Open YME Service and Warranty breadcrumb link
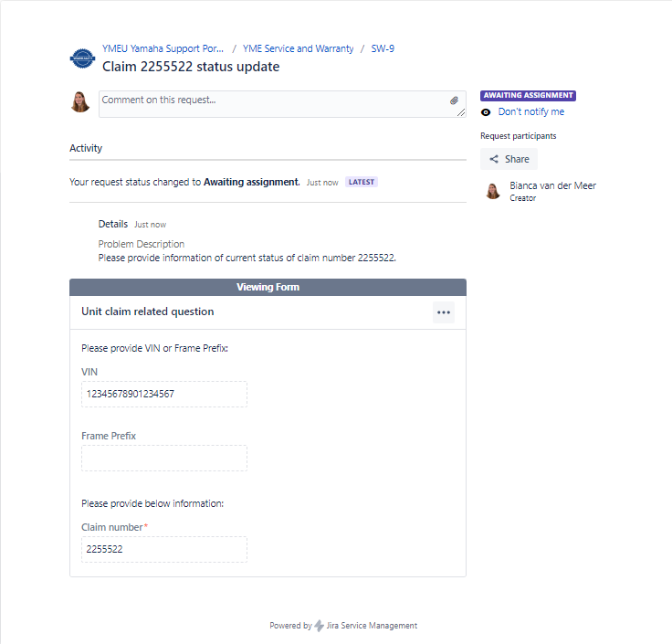 coord(298,48)
